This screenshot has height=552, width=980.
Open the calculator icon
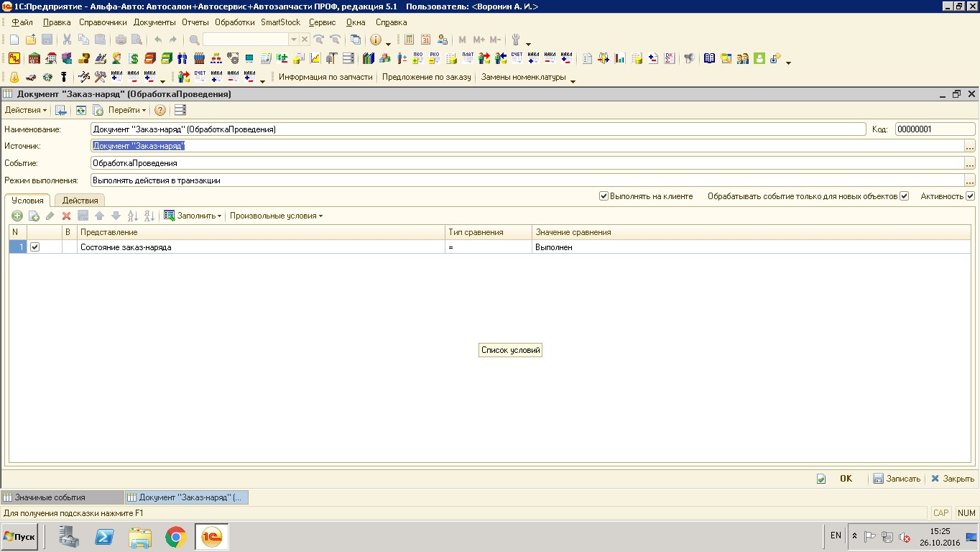pyautogui.click(x=409, y=40)
